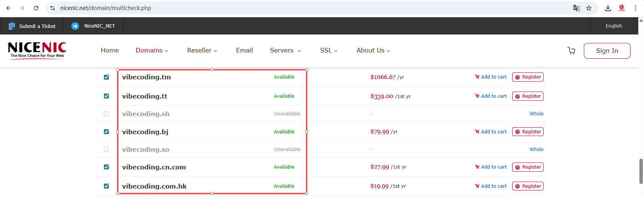The height and width of the screenshot is (197, 644).
Task: Click the page vertical scrollbar thumb
Action: [x=641, y=171]
